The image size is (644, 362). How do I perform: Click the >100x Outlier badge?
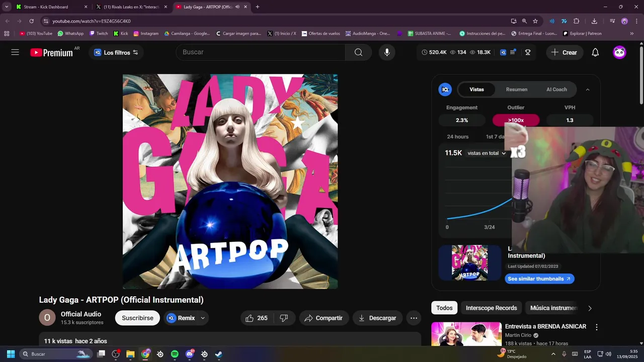pyautogui.click(x=516, y=120)
